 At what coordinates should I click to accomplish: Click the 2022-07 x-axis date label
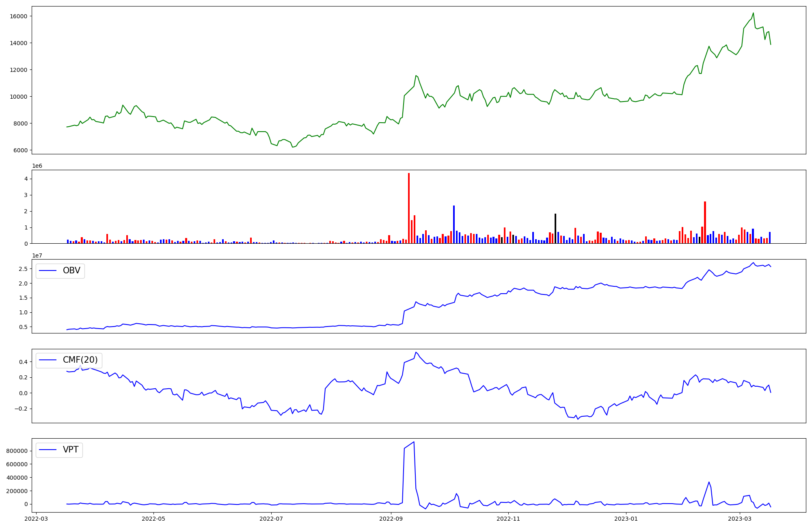click(x=271, y=519)
